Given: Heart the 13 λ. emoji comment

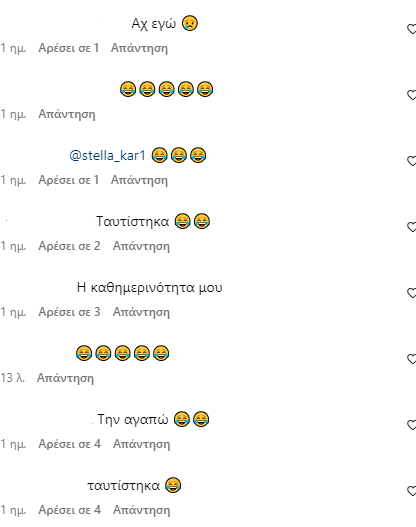Looking at the screenshot, I should [x=412, y=359].
